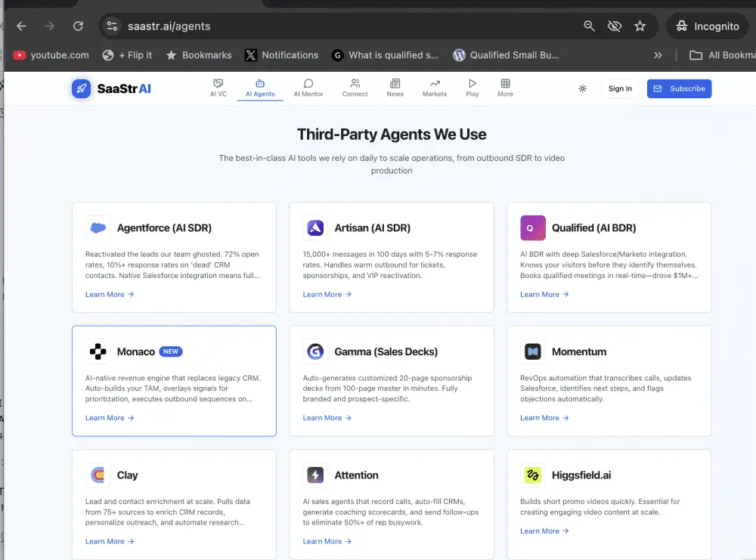
Task: Click the Higgsfield.ai green logo icon
Action: click(x=532, y=475)
